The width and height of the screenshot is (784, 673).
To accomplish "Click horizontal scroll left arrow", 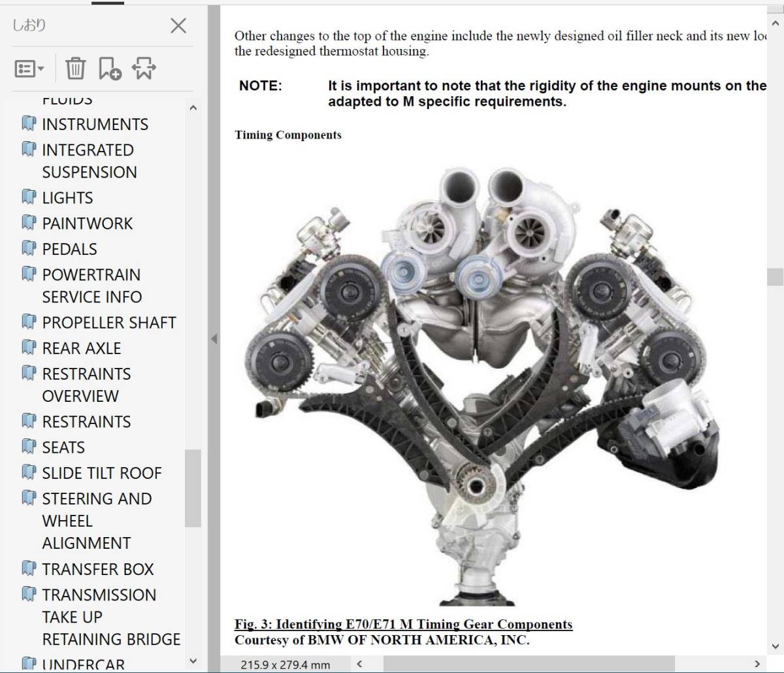I will [359, 664].
